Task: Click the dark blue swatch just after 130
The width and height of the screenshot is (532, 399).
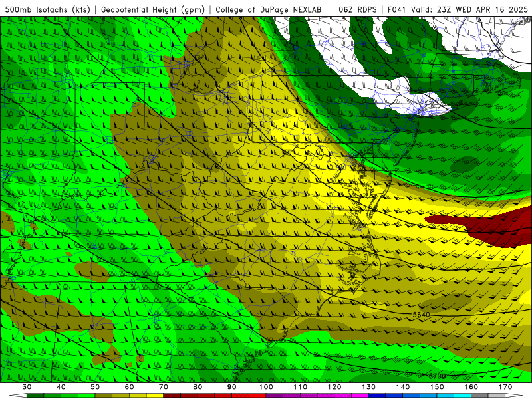Action: point(377,396)
